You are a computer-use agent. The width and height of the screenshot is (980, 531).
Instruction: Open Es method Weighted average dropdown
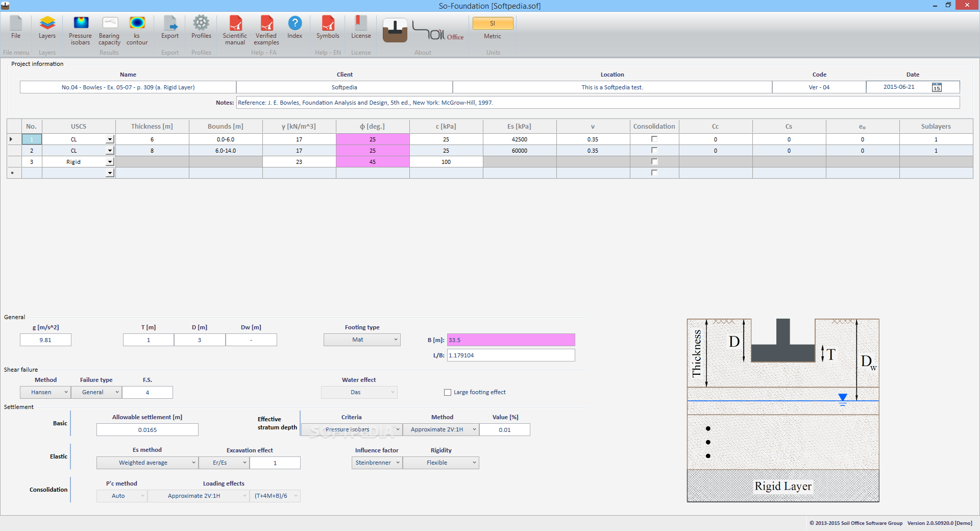(x=148, y=463)
